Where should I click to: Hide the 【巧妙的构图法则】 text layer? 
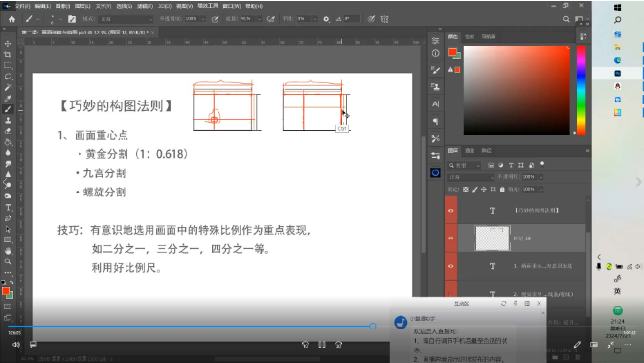coord(451,211)
